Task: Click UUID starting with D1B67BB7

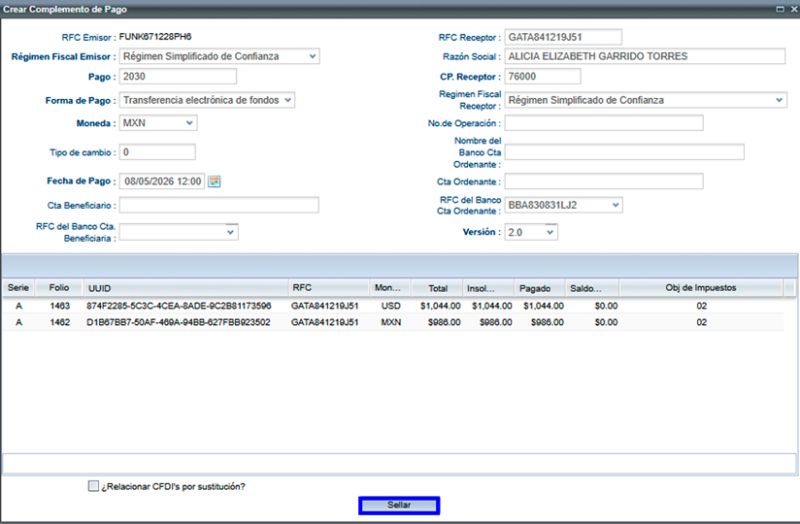Action: pyautogui.click(x=178, y=322)
